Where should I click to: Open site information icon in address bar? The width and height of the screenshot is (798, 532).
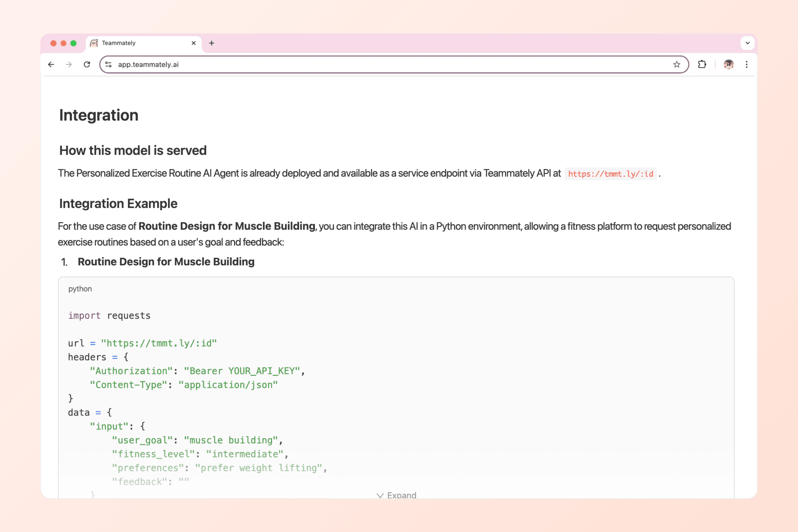pyautogui.click(x=109, y=65)
